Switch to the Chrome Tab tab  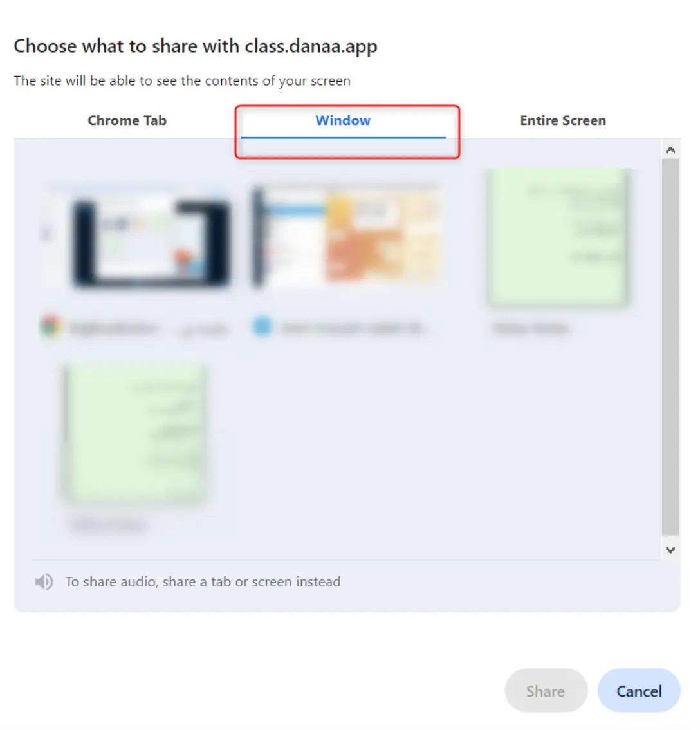click(127, 120)
